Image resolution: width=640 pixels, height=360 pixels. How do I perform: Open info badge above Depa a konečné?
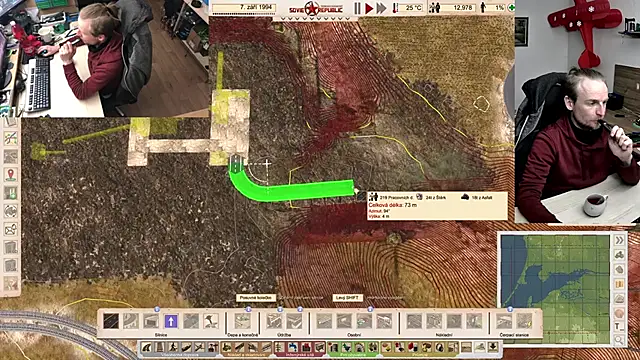click(x=248, y=310)
